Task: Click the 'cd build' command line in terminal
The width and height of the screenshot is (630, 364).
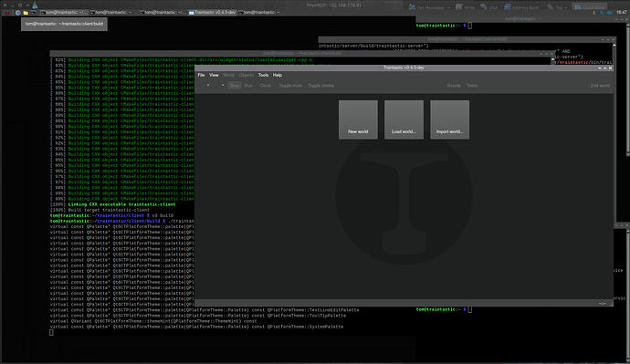Action: tap(163, 215)
